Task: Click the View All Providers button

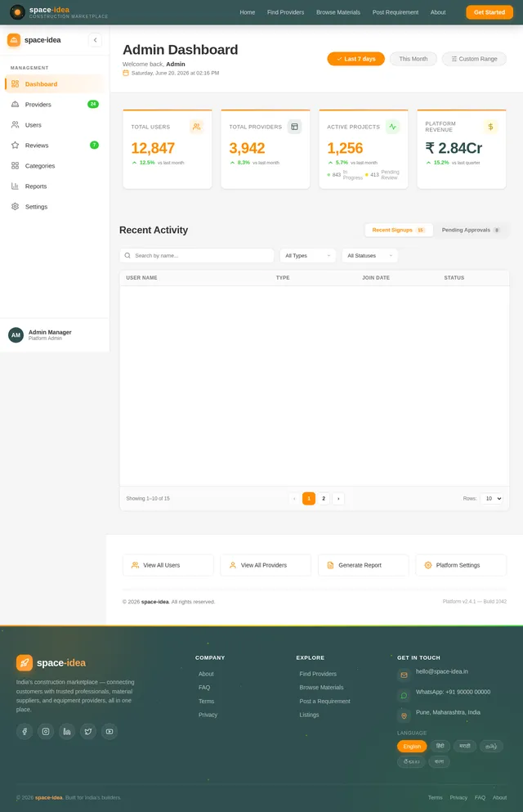Action: click(266, 565)
